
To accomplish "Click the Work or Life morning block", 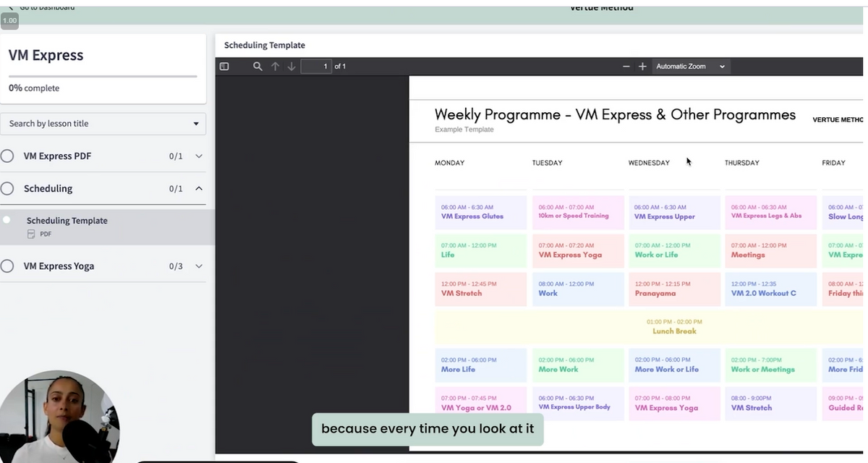I will 674,250.
